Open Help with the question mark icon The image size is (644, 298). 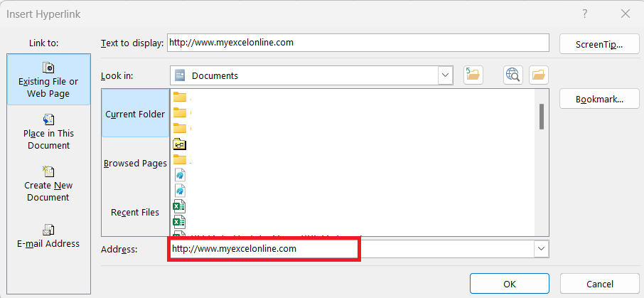click(x=585, y=14)
